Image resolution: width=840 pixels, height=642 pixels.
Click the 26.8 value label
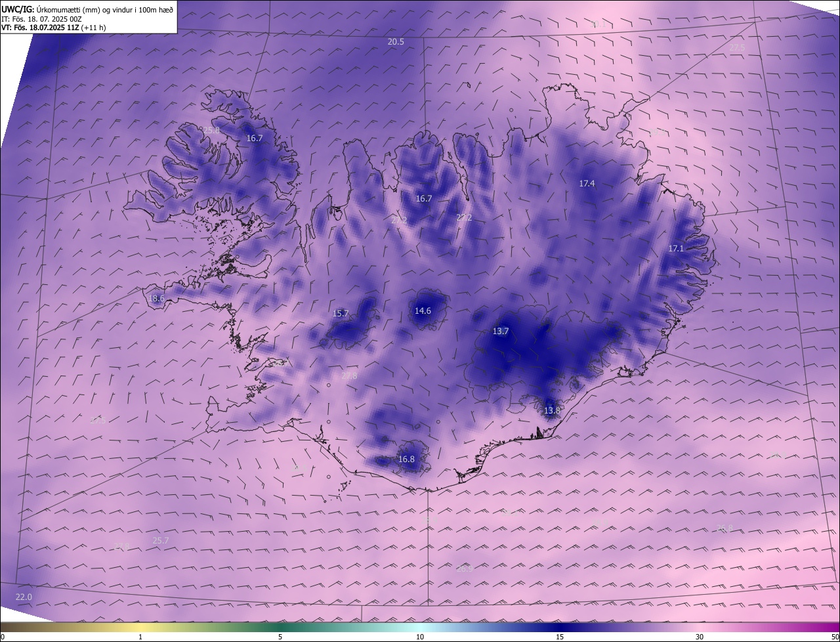click(724, 527)
